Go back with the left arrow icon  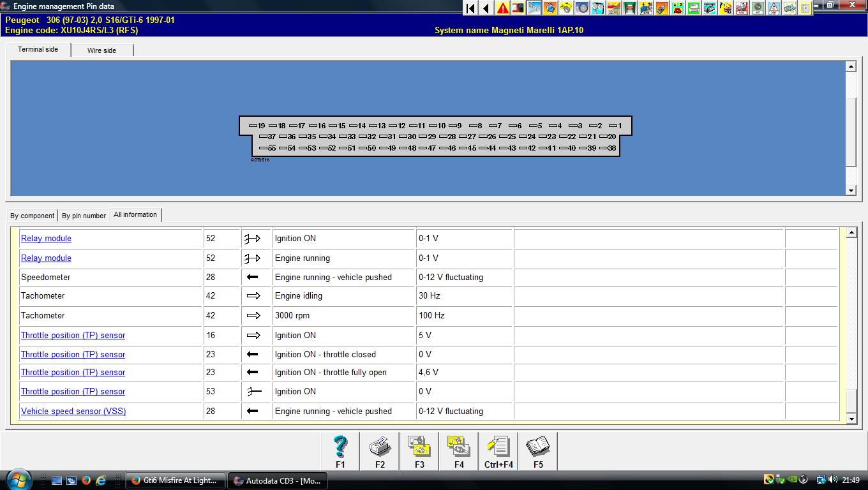(486, 8)
